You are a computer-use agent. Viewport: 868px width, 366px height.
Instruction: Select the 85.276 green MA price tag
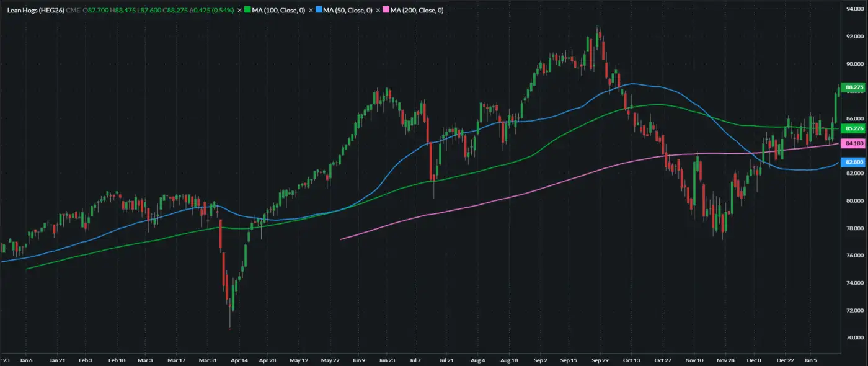tap(854, 128)
